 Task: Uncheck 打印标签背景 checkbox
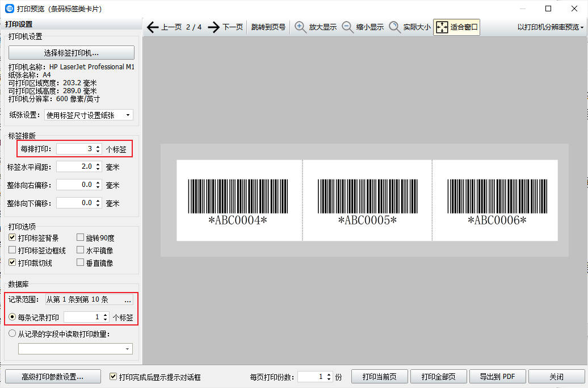(x=12, y=237)
